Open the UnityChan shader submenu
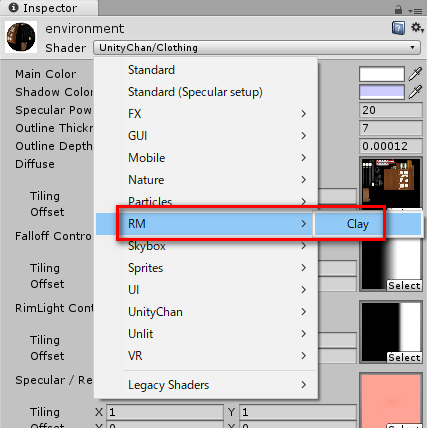This screenshot has height=428, width=427. pos(206,312)
